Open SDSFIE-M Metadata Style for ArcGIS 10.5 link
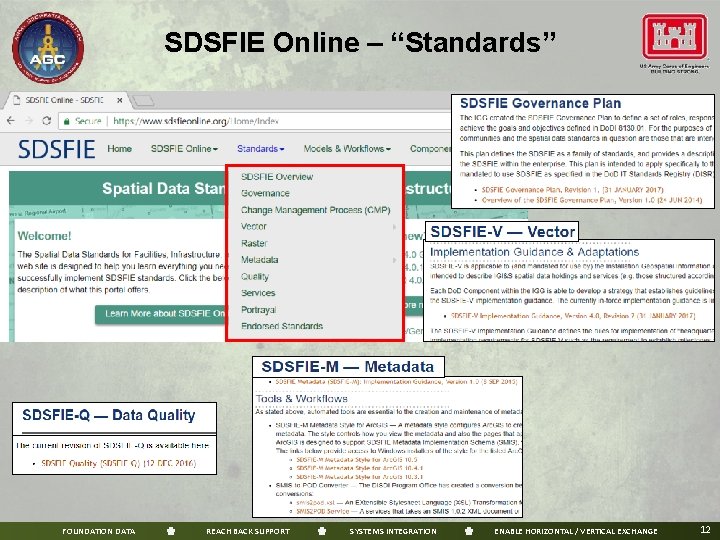This screenshot has height=540, width=720. [356, 460]
